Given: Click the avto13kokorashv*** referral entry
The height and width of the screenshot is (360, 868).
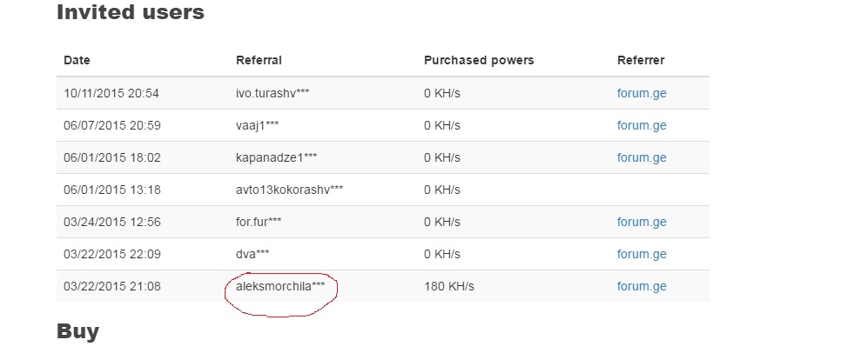Looking at the screenshot, I should pyautogui.click(x=289, y=190).
